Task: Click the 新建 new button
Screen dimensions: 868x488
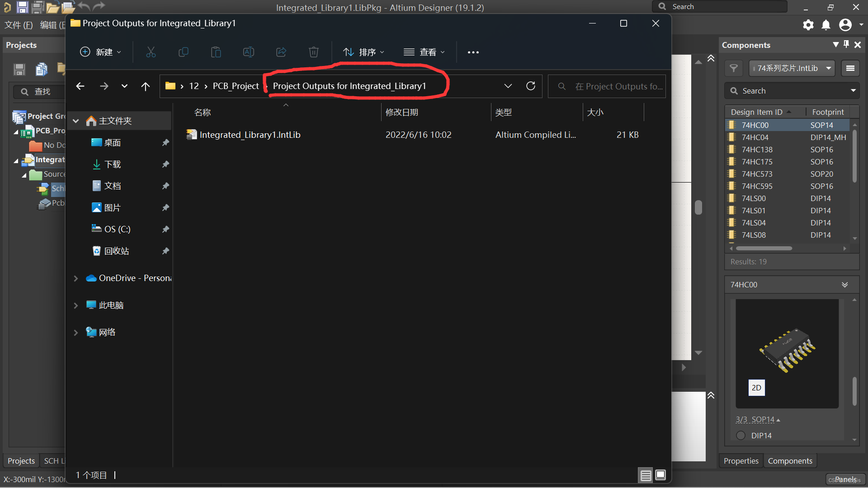Action: pyautogui.click(x=100, y=52)
